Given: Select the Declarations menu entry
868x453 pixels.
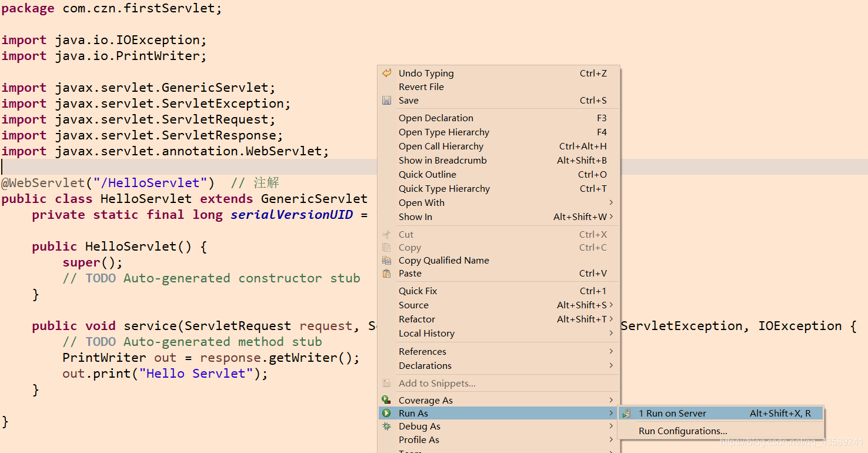Looking at the screenshot, I should coord(499,366).
